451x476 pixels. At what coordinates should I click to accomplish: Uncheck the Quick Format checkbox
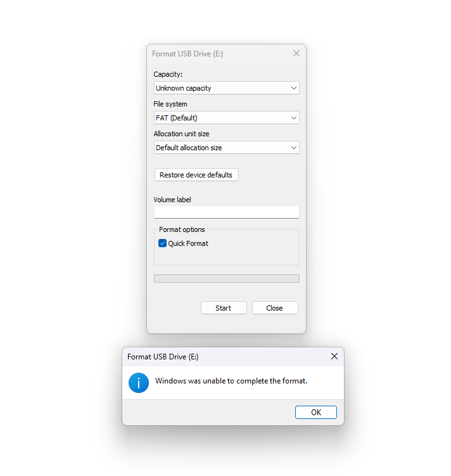tap(163, 243)
